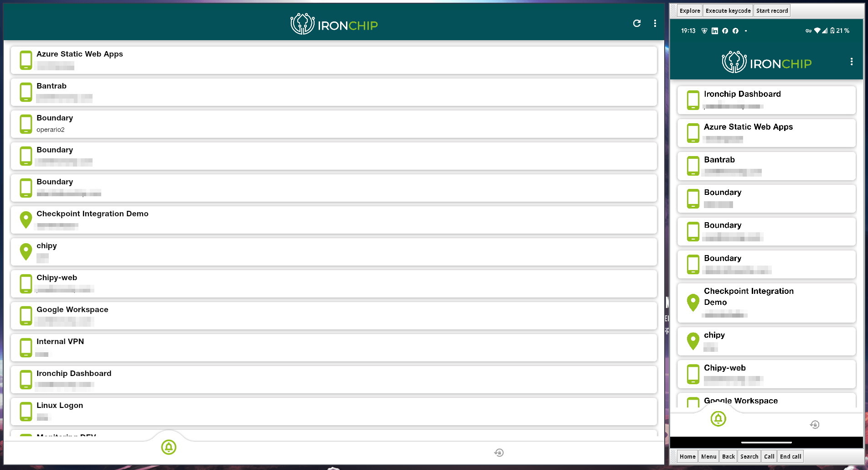The width and height of the screenshot is (868, 470).
Task: Select the Linux Logon entry
Action: point(334,412)
